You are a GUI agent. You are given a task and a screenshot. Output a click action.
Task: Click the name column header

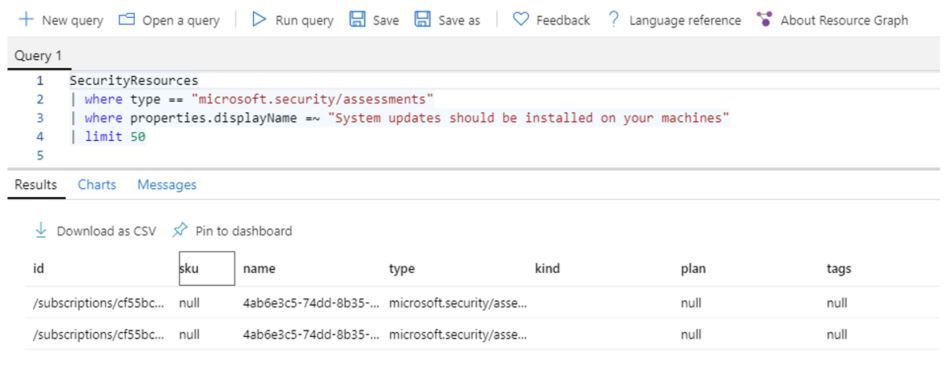click(259, 268)
